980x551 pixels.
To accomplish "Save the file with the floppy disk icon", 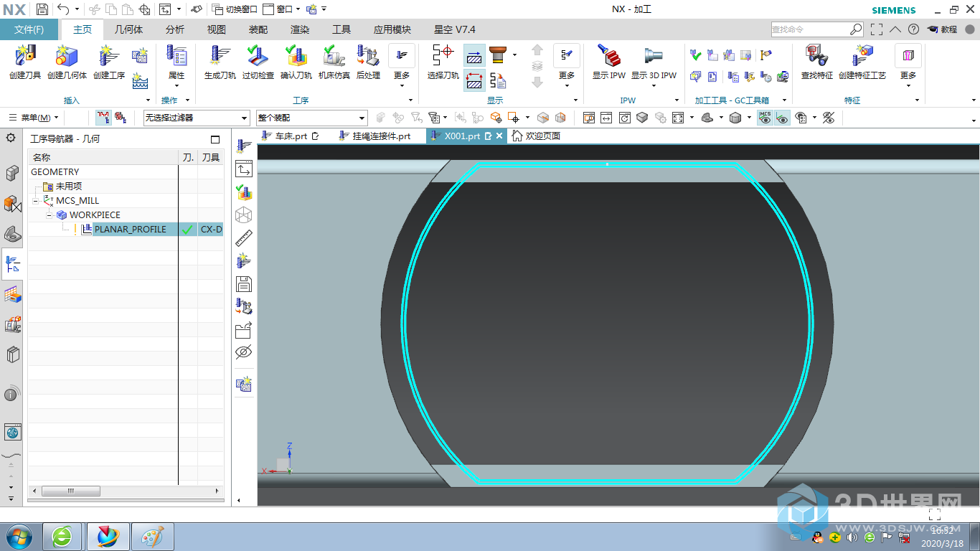I will pos(42,9).
